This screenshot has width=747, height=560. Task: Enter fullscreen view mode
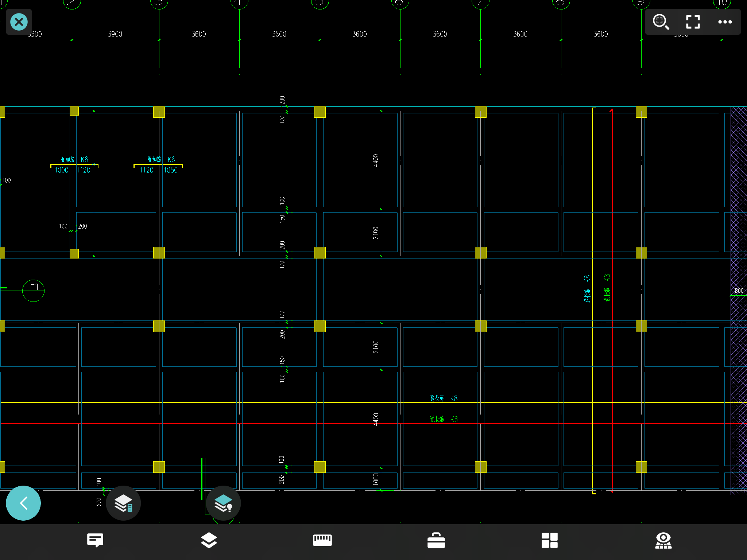[x=693, y=22]
